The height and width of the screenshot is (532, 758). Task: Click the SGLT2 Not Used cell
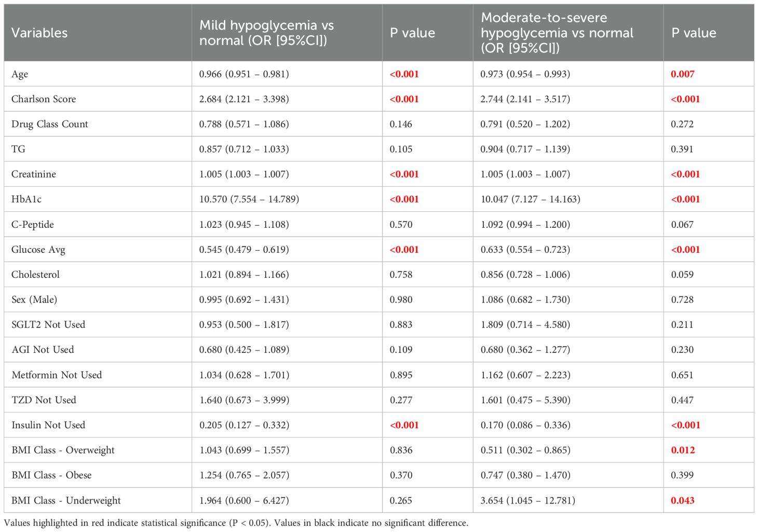coord(48,324)
